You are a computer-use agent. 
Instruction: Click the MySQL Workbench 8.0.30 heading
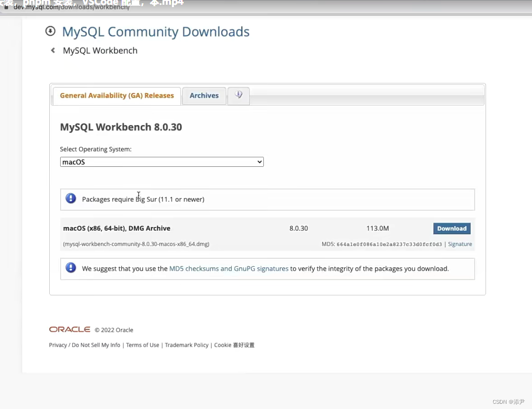click(121, 127)
